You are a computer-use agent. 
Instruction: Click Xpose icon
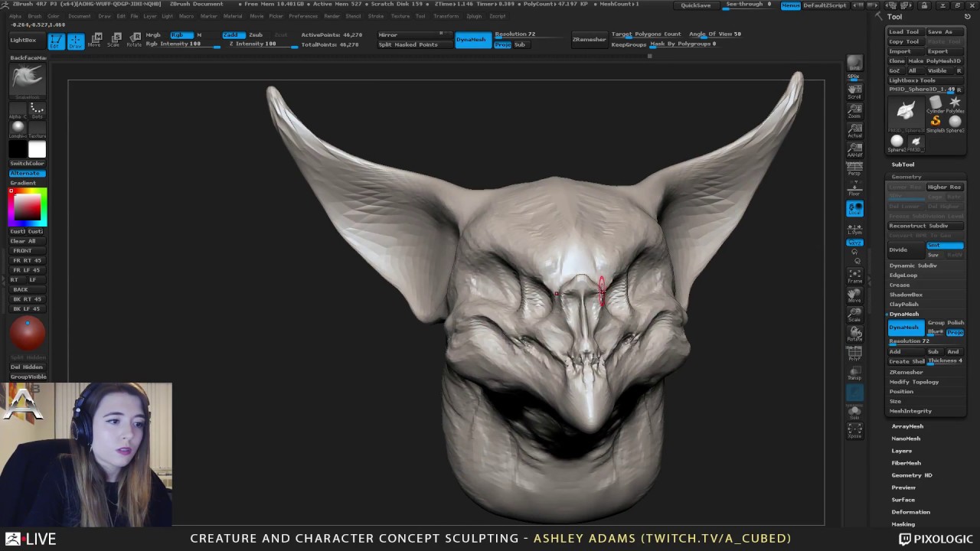(x=854, y=432)
